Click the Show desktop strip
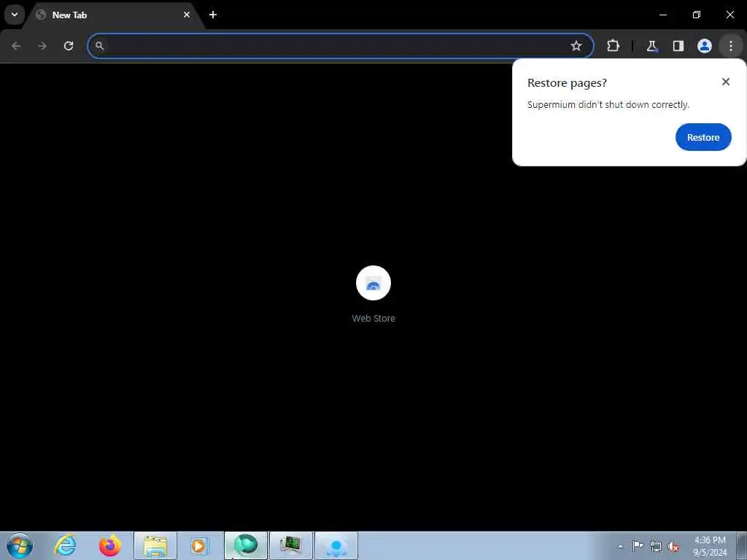The image size is (747, 560). point(741,545)
